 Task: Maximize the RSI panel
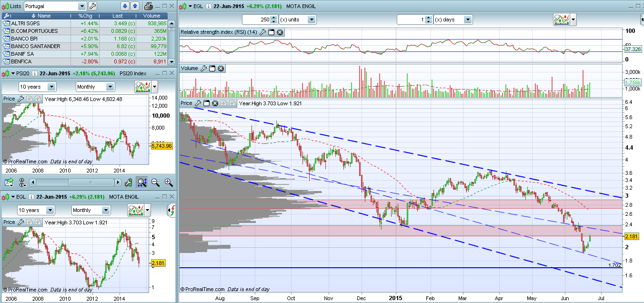click(272, 32)
